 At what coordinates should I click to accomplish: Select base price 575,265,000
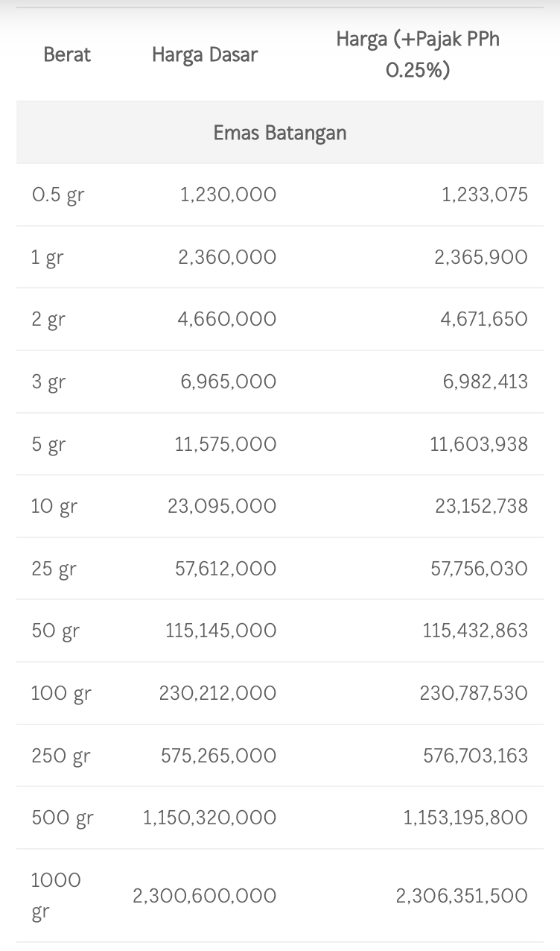[218, 756]
